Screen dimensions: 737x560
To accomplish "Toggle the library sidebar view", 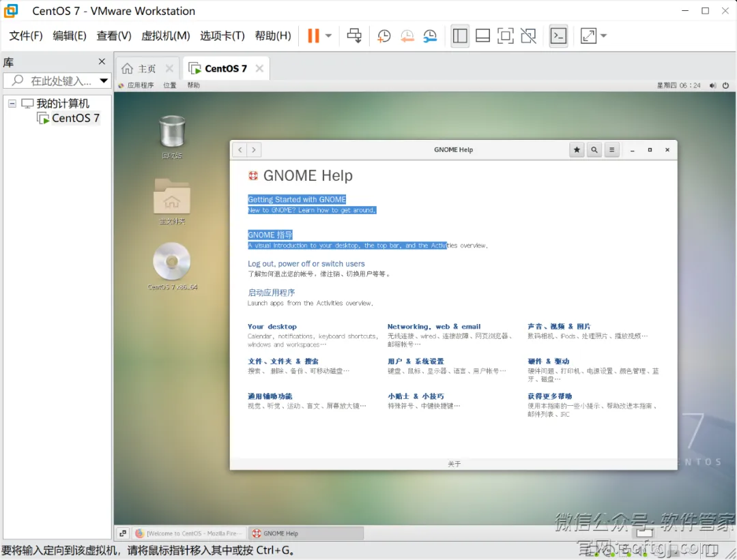I will pyautogui.click(x=460, y=35).
